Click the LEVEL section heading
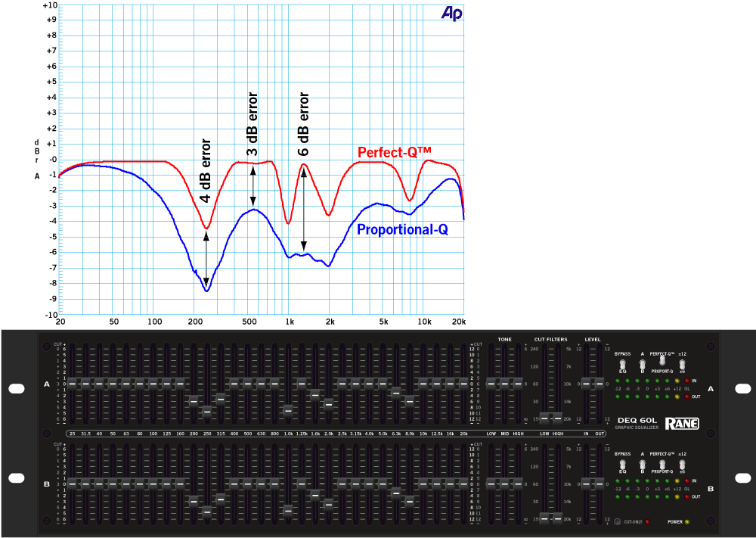The image size is (756, 538). (x=593, y=340)
